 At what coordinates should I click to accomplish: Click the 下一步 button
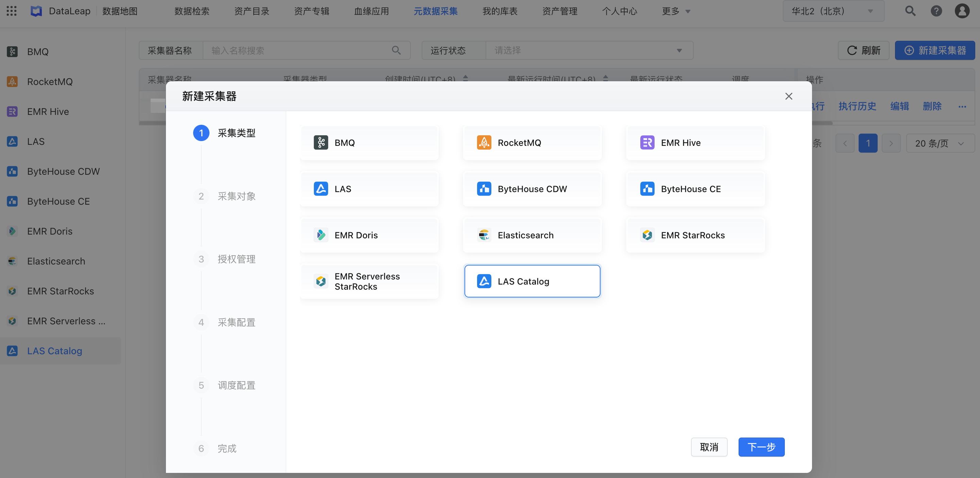click(x=761, y=447)
